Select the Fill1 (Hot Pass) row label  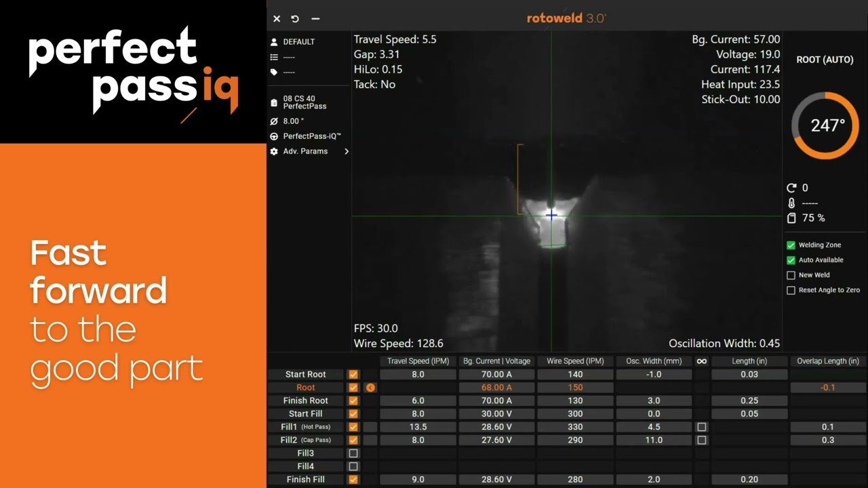306,427
